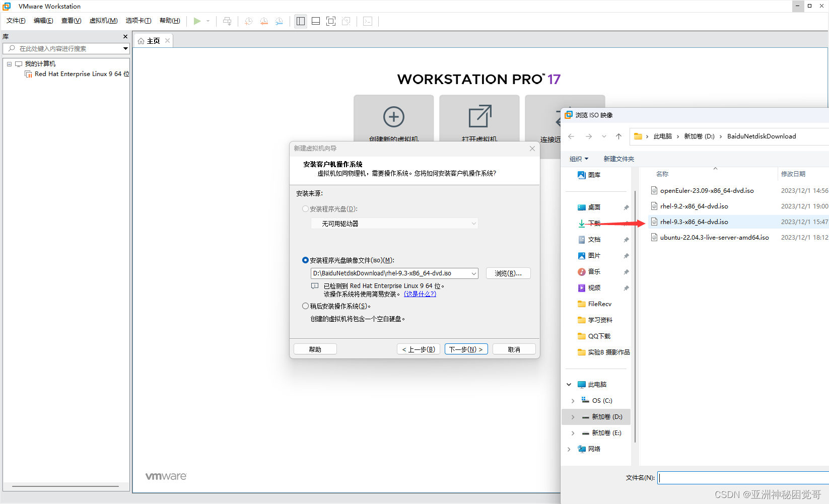Image resolution: width=829 pixels, height=504 pixels.
Task: Click the 取消 cancel button
Action: (x=514, y=349)
